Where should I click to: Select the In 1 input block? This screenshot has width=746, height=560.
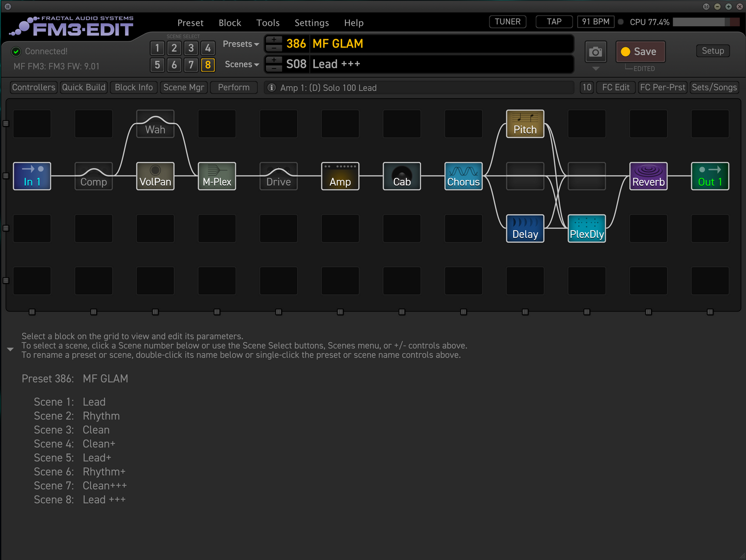32,176
